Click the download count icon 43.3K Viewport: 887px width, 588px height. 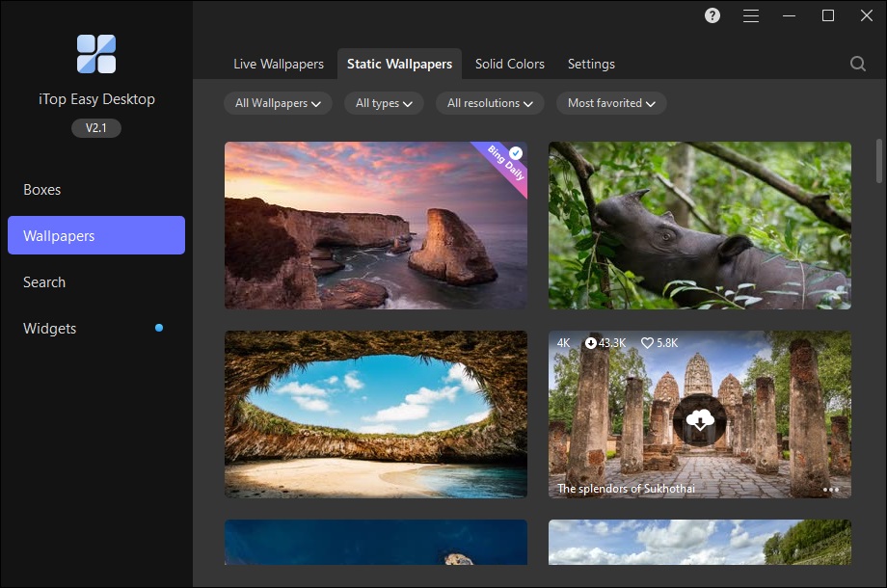tap(591, 342)
